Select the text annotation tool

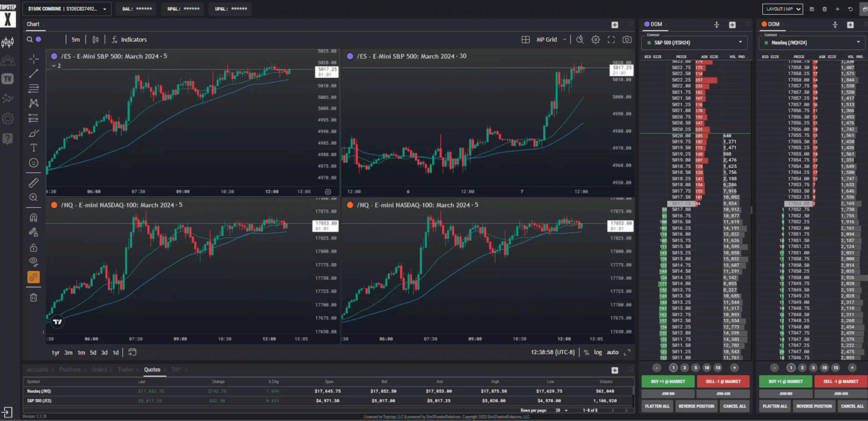[34, 148]
